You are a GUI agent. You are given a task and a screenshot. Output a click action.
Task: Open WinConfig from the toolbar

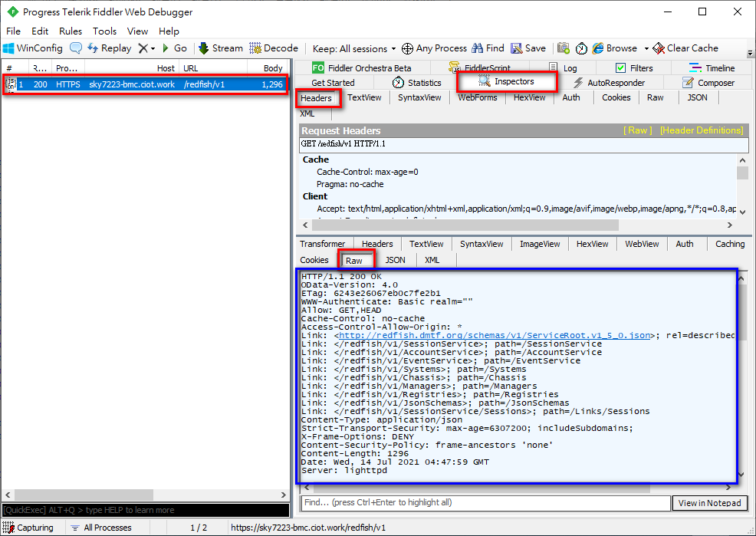33,48
